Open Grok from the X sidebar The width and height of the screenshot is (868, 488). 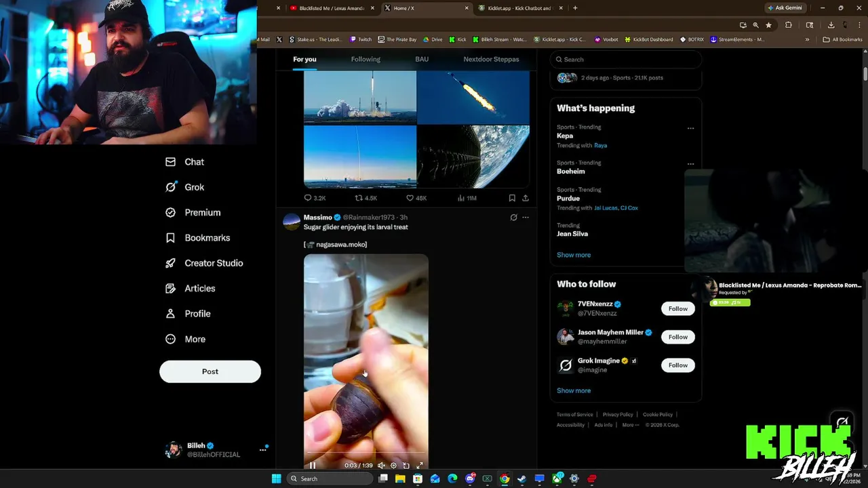click(184, 187)
